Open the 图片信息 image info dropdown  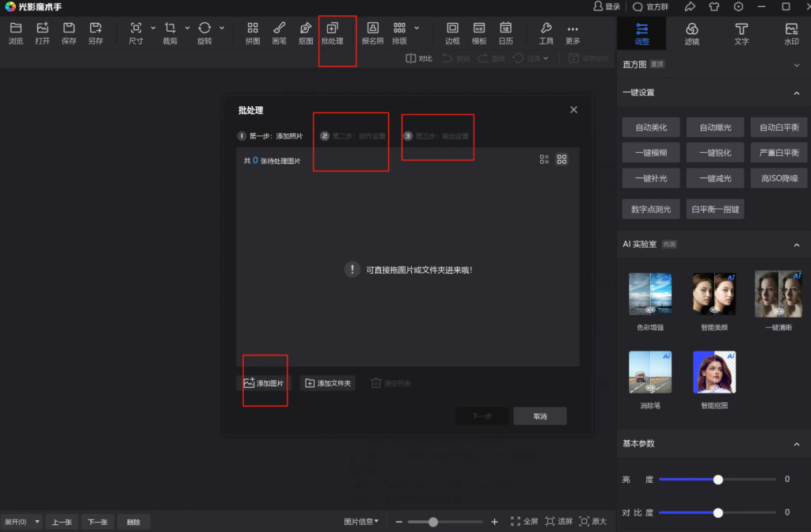(x=361, y=522)
